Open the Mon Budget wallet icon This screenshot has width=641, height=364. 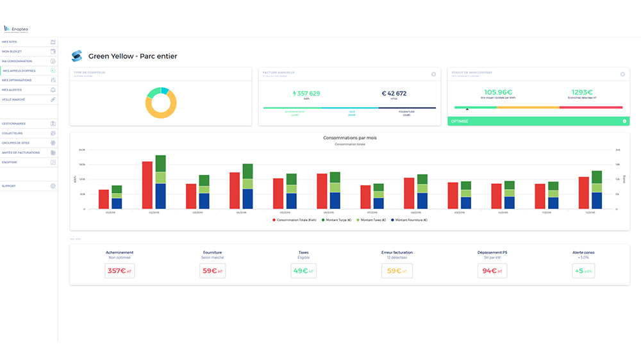pos(53,51)
